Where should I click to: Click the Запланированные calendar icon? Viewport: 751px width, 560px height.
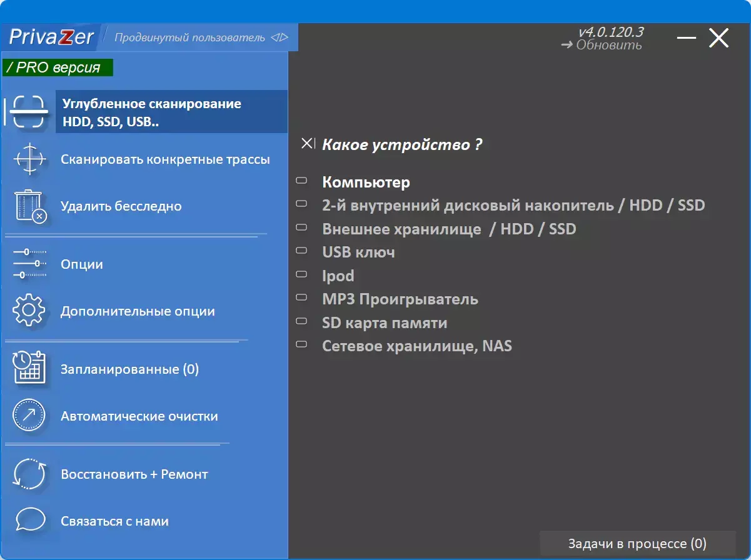coord(28,369)
